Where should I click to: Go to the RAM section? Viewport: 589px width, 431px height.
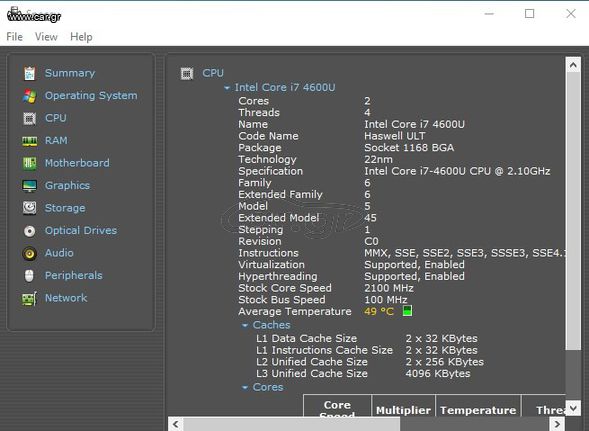(x=56, y=141)
